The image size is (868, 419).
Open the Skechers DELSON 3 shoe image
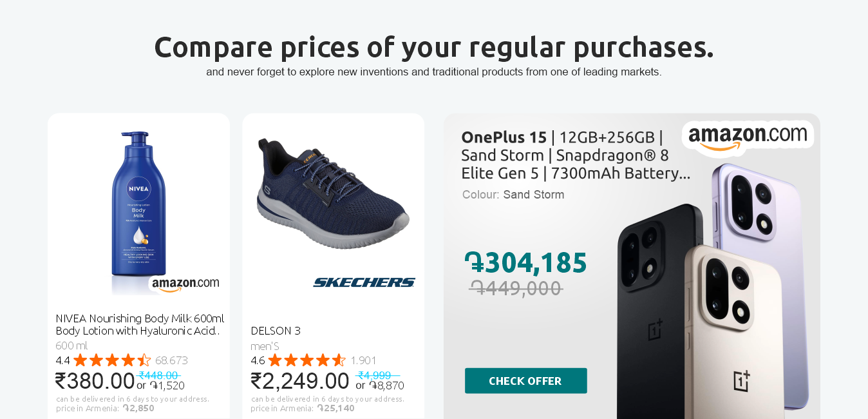click(332, 193)
